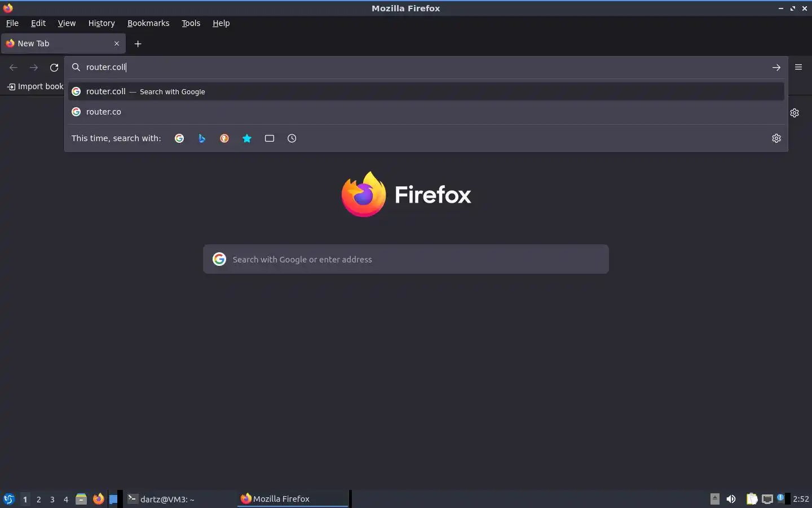The image size is (812, 508).
Task: Switch to workspace 3 in taskbar
Action: coord(52,499)
